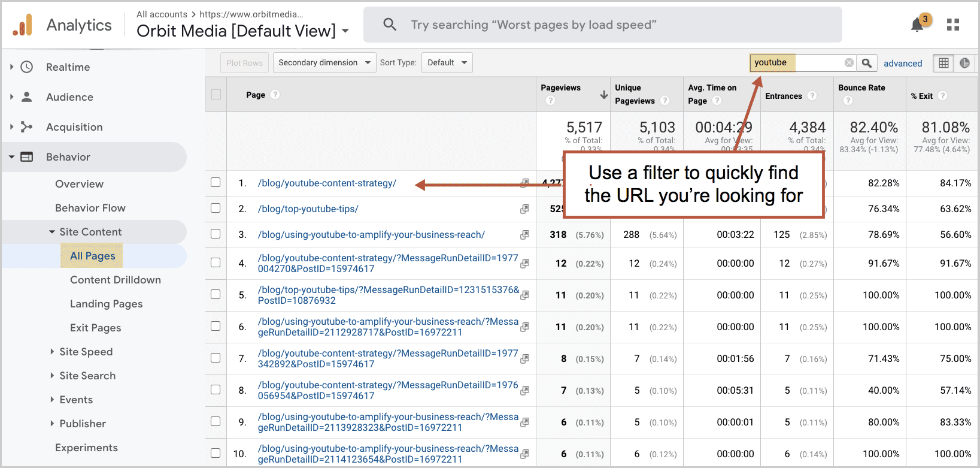
Task: Open the apps grid icon
Action: pyautogui.click(x=953, y=25)
